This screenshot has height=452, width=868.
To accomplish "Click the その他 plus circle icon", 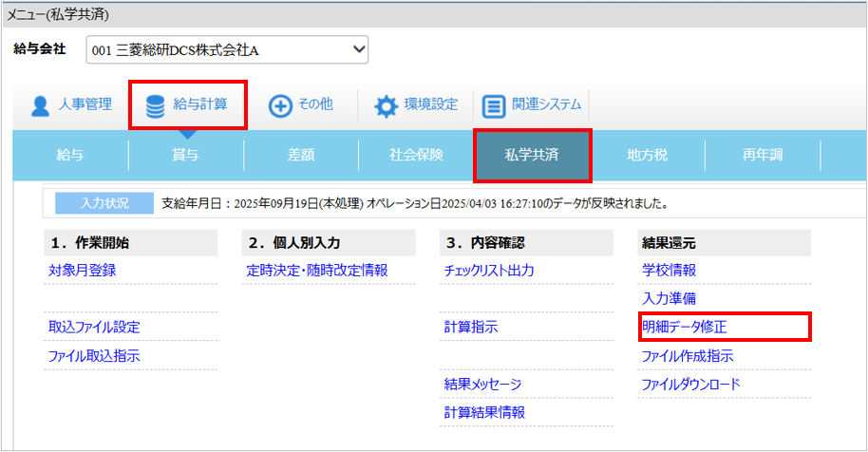I will click(280, 105).
